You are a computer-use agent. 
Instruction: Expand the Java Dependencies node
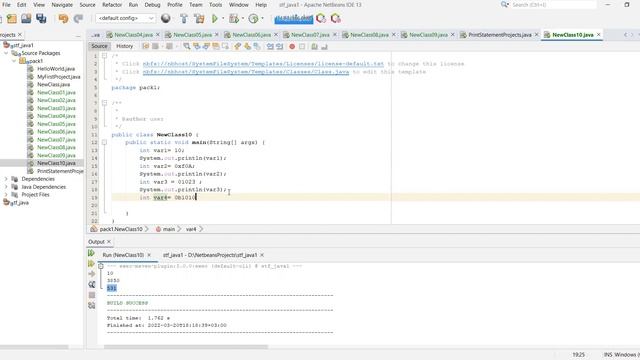click(x=6, y=187)
